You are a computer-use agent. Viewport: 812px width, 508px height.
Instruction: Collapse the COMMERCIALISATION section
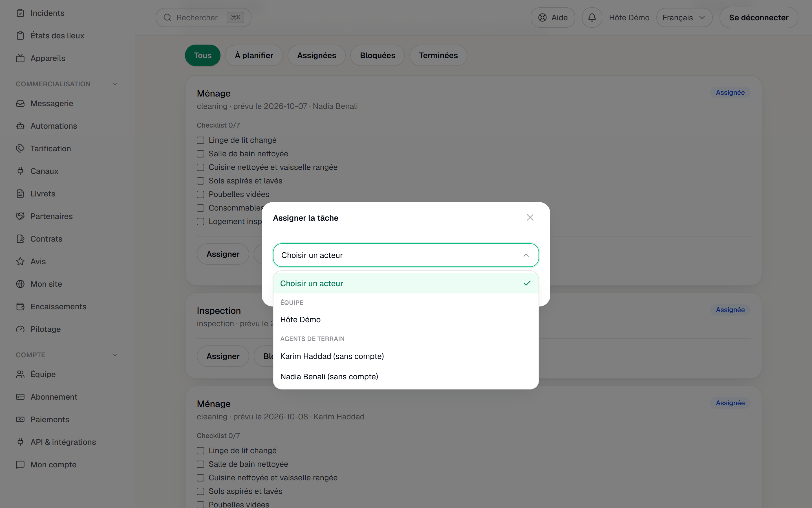pyautogui.click(x=115, y=84)
